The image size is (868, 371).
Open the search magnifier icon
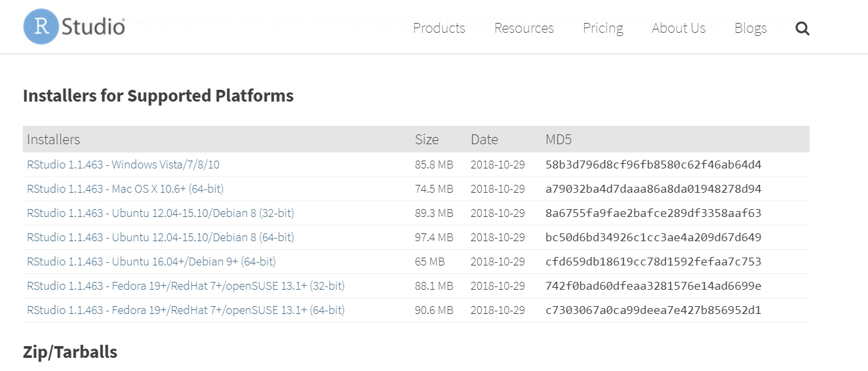(x=802, y=28)
